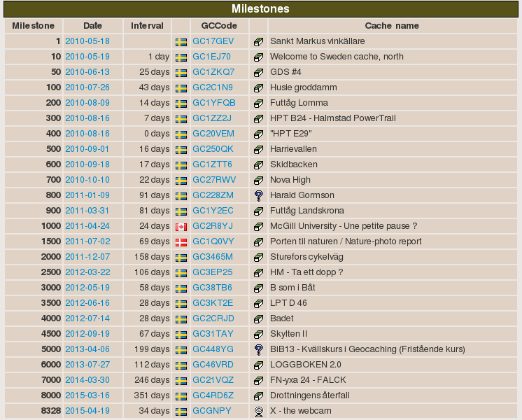Screen dimensions: 522x420
Task: Select the Milestones table title bar
Action: [x=260, y=9]
